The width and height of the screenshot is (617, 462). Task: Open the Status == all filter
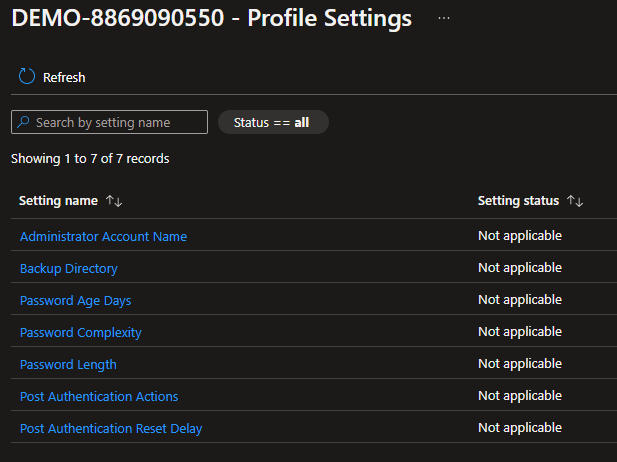point(273,122)
